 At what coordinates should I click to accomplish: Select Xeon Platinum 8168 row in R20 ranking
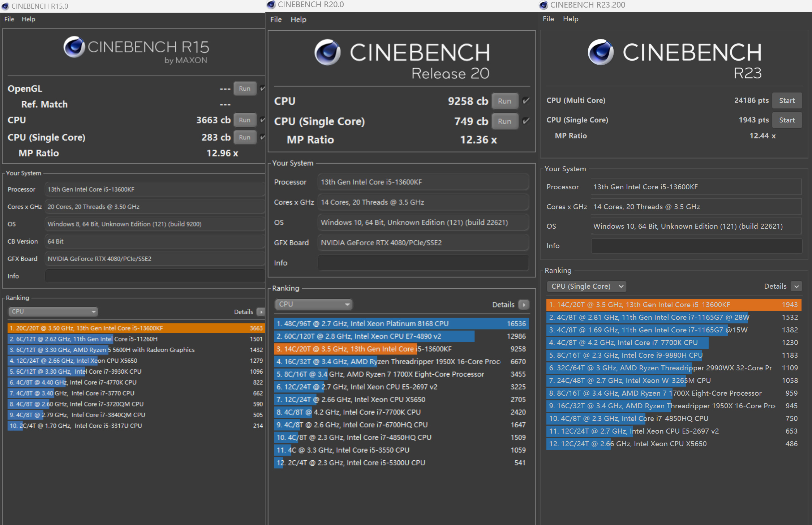point(401,324)
